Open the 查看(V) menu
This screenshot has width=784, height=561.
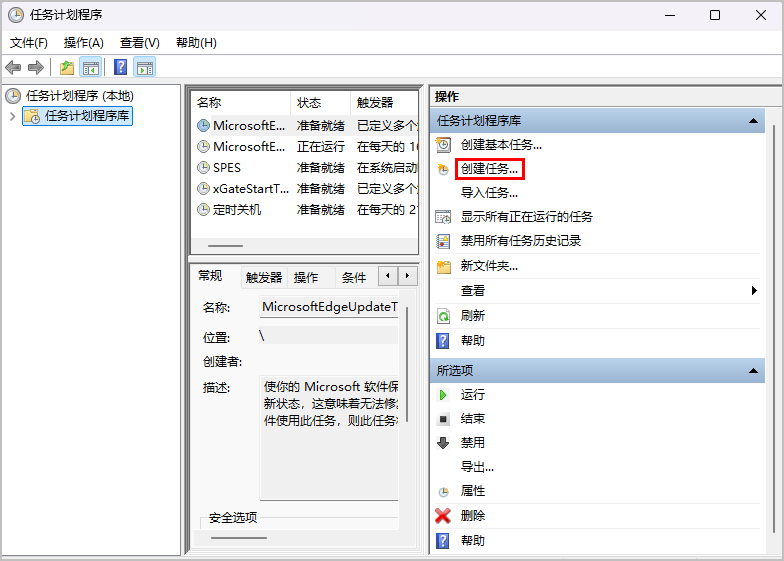(x=140, y=43)
